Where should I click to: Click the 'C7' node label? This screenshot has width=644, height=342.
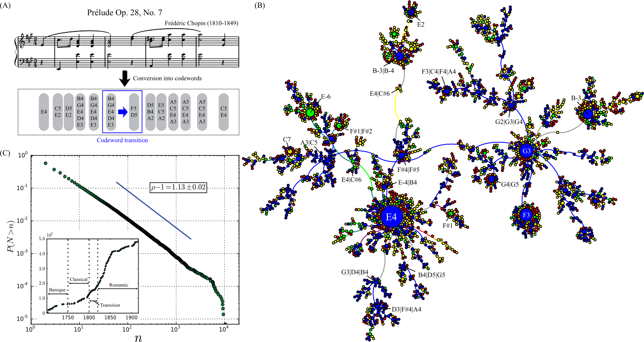287,139
